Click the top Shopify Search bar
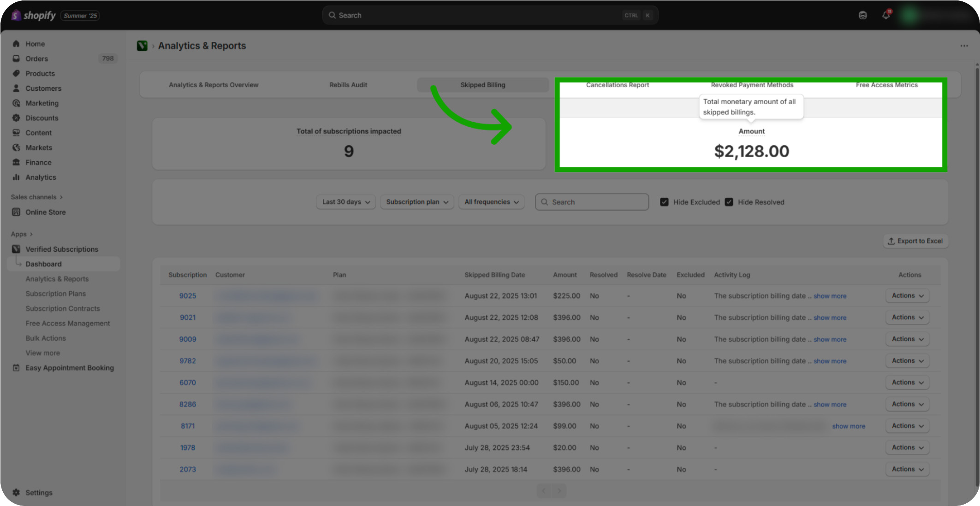The height and width of the screenshot is (506, 980). (490, 15)
